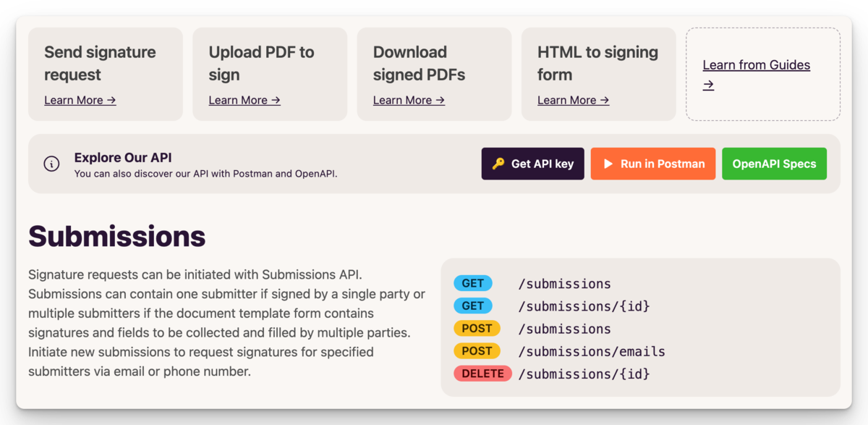Click the arrow icon under Learn from Guides

[707, 85]
